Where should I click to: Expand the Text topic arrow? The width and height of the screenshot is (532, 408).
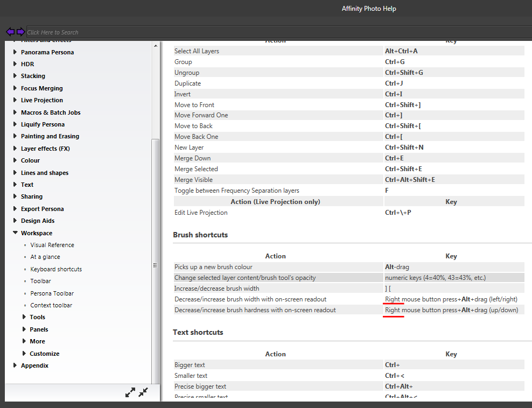pyautogui.click(x=15, y=184)
